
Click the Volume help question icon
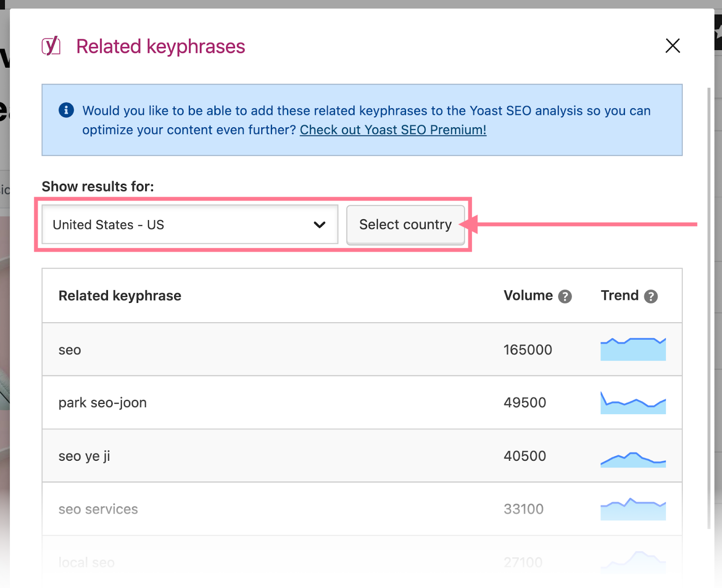tap(565, 296)
